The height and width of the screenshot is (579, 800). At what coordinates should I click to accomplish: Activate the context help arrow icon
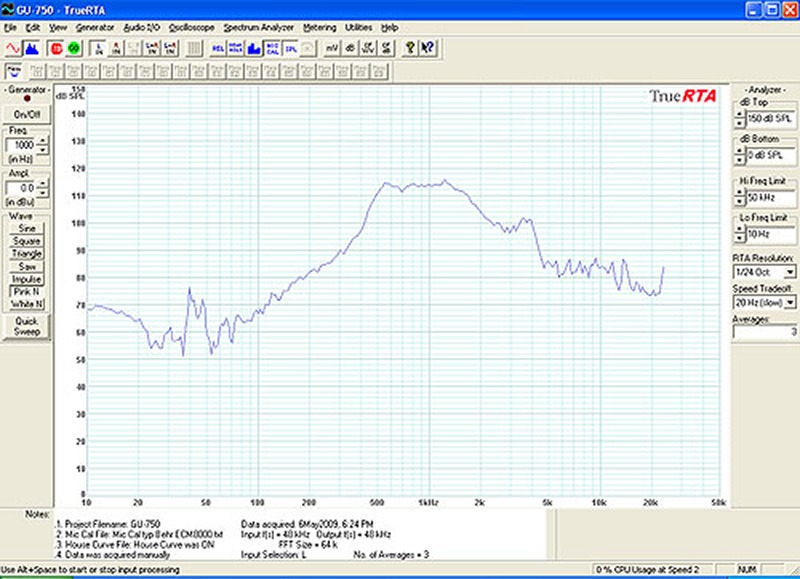428,48
